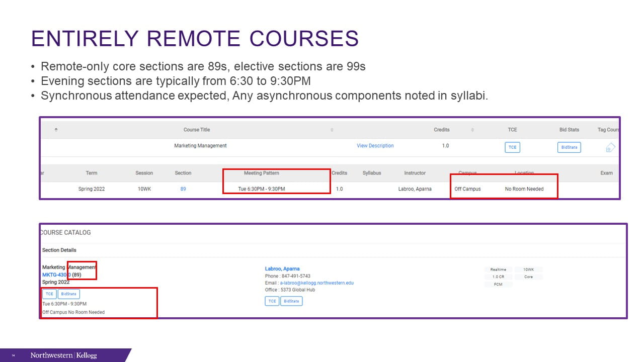Click the a-labroo@kellogg.northwestern.edu email link
The height and width of the screenshot is (362, 644).
pyautogui.click(x=316, y=283)
